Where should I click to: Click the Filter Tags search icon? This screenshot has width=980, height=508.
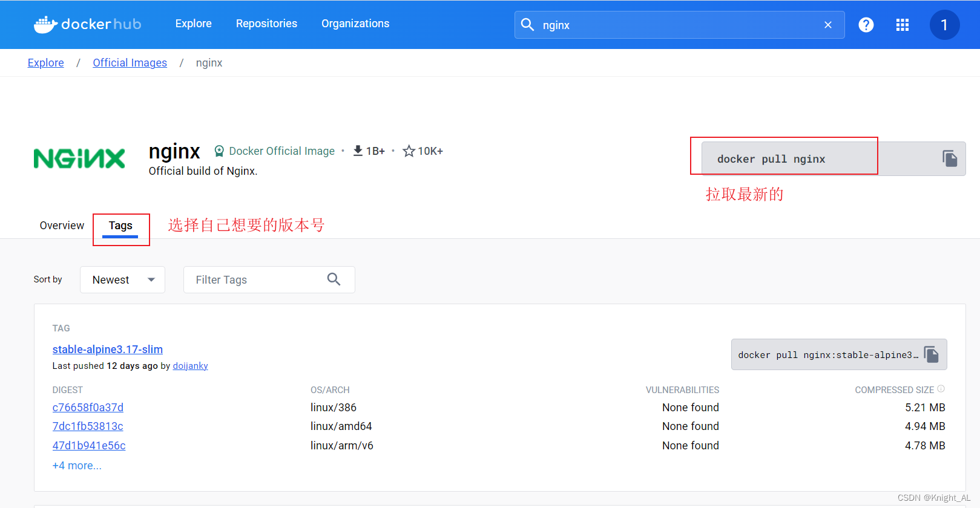334,279
